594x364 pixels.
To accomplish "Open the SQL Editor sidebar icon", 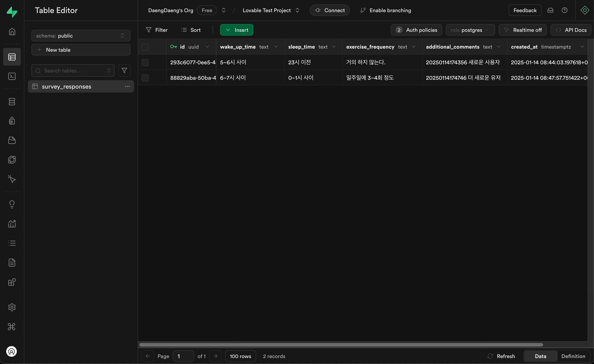I will (x=12, y=76).
